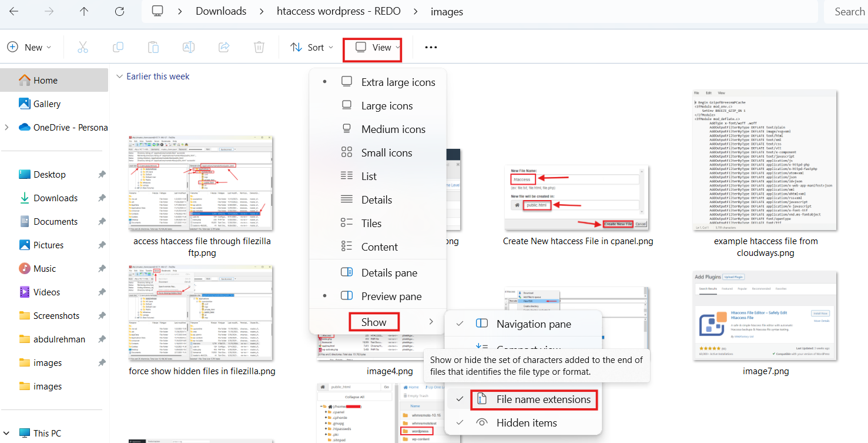This screenshot has width=868, height=443.
Task: Expand the OneDrive tree item chevron
Action: point(6,128)
